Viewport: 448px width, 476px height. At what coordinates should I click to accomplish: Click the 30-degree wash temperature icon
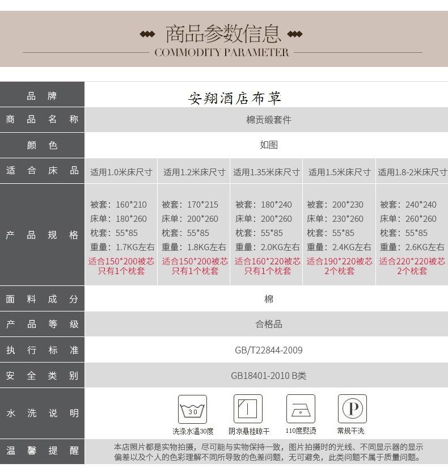(193, 410)
